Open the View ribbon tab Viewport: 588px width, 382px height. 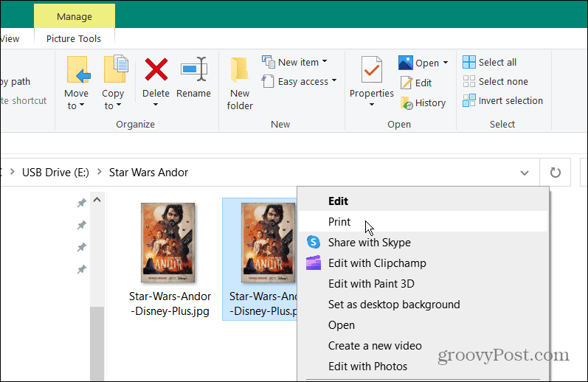pos(10,38)
